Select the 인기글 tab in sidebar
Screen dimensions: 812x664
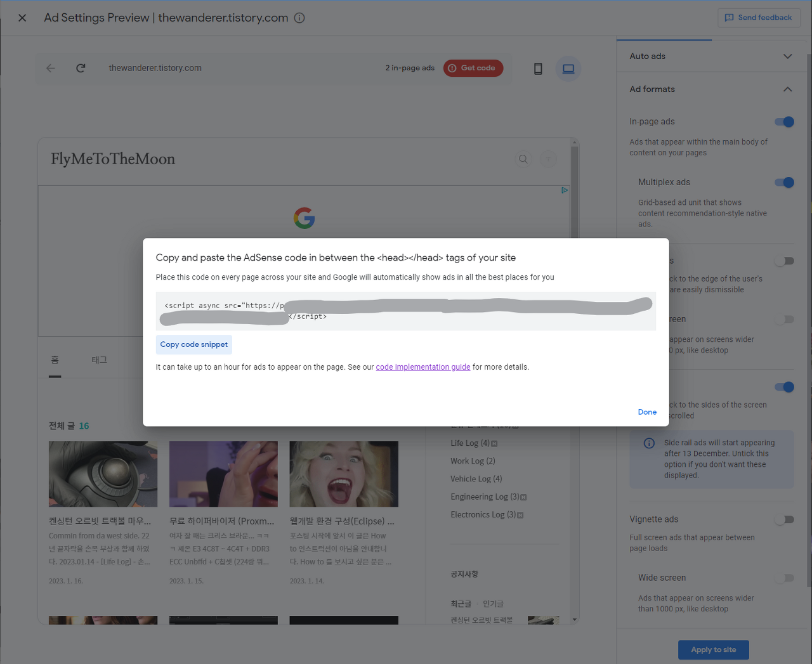pos(493,604)
